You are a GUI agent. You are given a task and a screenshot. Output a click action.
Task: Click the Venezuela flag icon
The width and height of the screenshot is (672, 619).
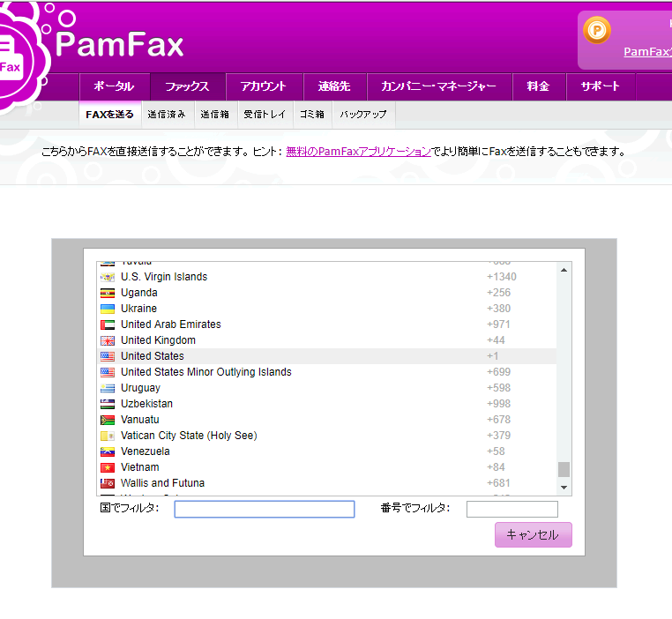pyautogui.click(x=108, y=451)
